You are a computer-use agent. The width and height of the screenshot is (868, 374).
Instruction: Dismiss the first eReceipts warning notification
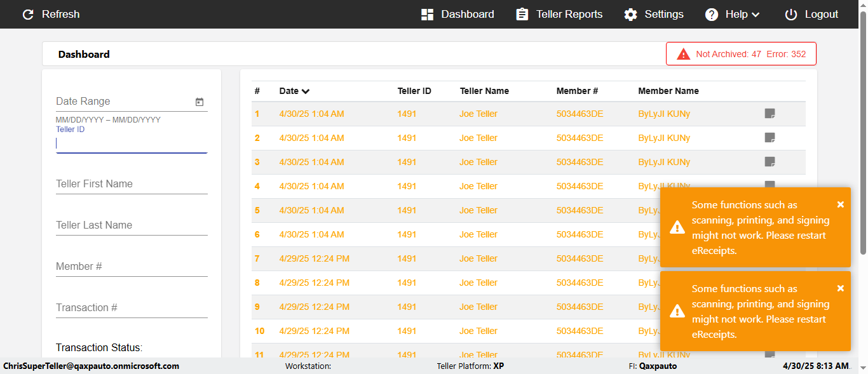(x=840, y=204)
